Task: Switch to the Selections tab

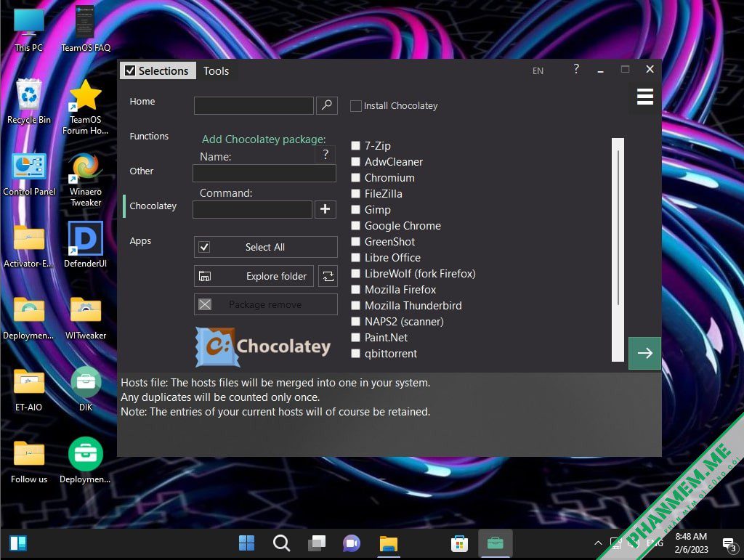Action: 158,70
